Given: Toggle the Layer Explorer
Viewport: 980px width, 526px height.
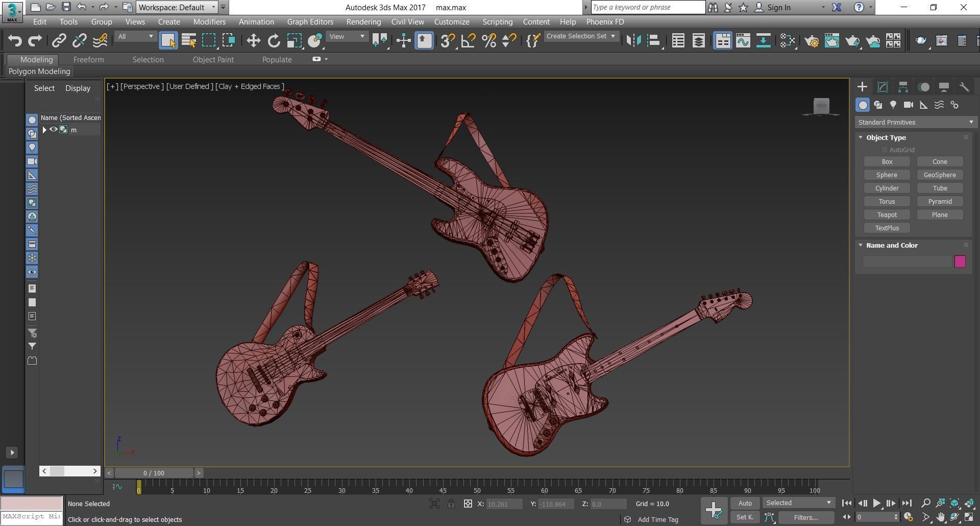Looking at the screenshot, I should coord(699,41).
